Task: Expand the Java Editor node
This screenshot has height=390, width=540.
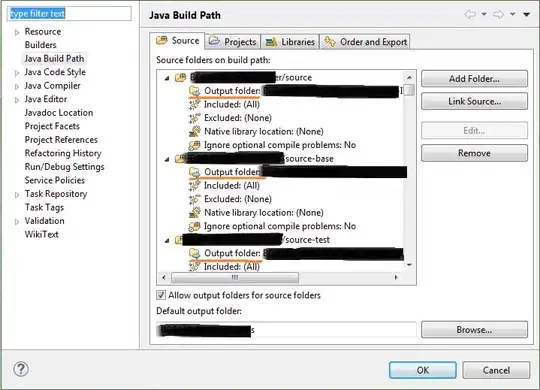Action: pyautogui.click(x=17, y=100)
